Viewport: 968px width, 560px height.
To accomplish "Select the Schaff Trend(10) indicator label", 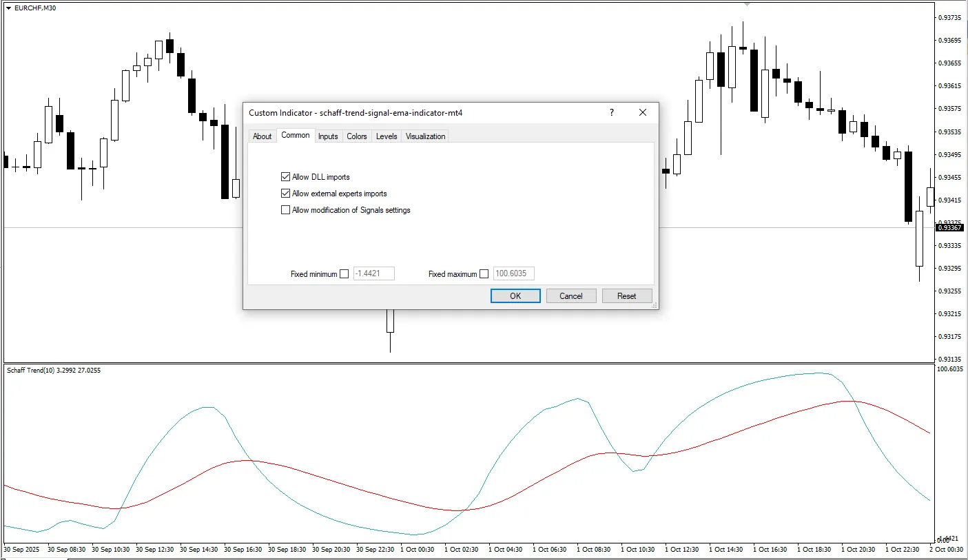I will tap(53, 370).
